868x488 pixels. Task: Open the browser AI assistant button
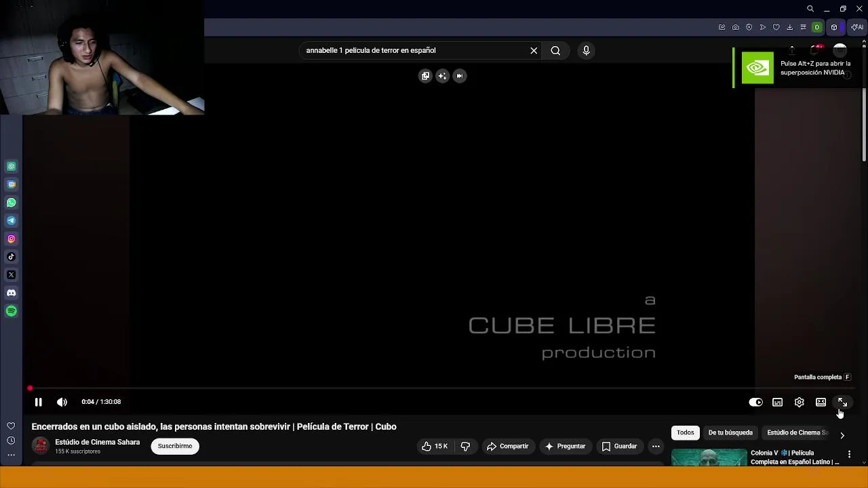click(x=857, y=27)
